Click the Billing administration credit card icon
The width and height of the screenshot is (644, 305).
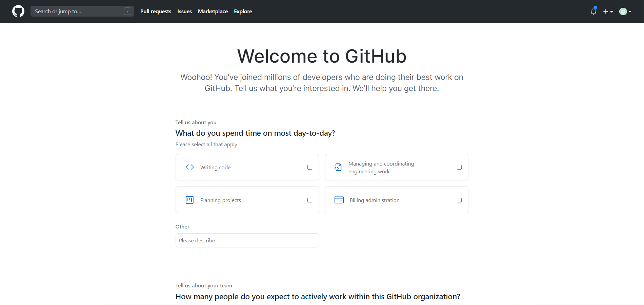tap(339, 200)
